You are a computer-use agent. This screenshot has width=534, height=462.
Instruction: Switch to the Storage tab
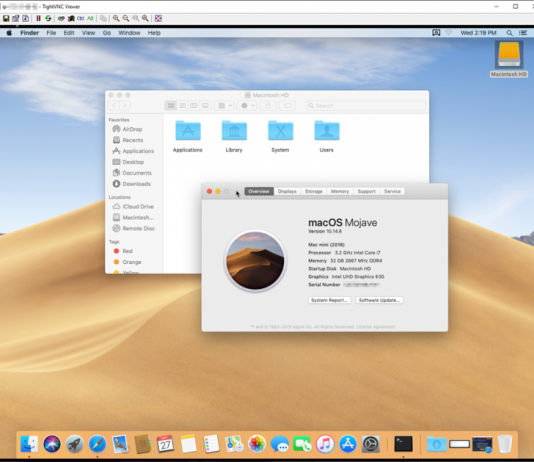(x=313, y=191)
